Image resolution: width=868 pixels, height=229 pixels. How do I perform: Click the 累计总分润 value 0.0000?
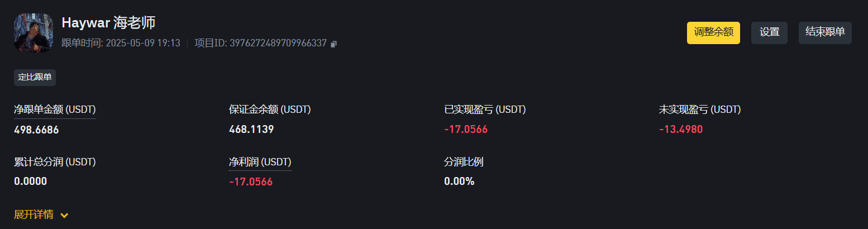30,182
